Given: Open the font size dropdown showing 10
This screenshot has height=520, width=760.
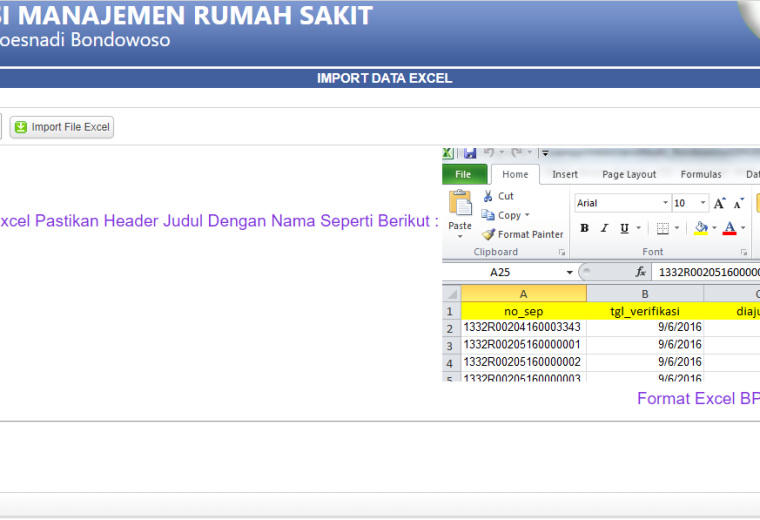Looking at the screenshot, I should 703,203.
